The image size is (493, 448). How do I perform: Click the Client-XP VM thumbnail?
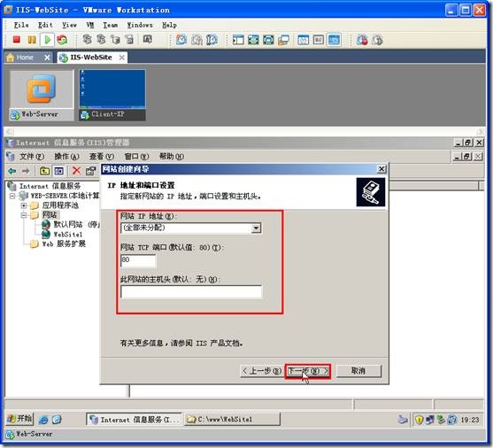112,95
